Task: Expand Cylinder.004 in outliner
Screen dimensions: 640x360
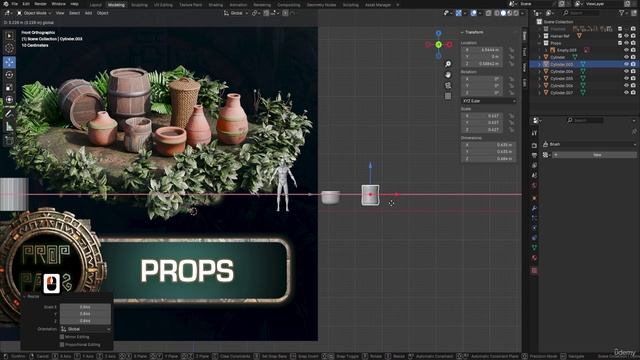Action: pos(540,71)
